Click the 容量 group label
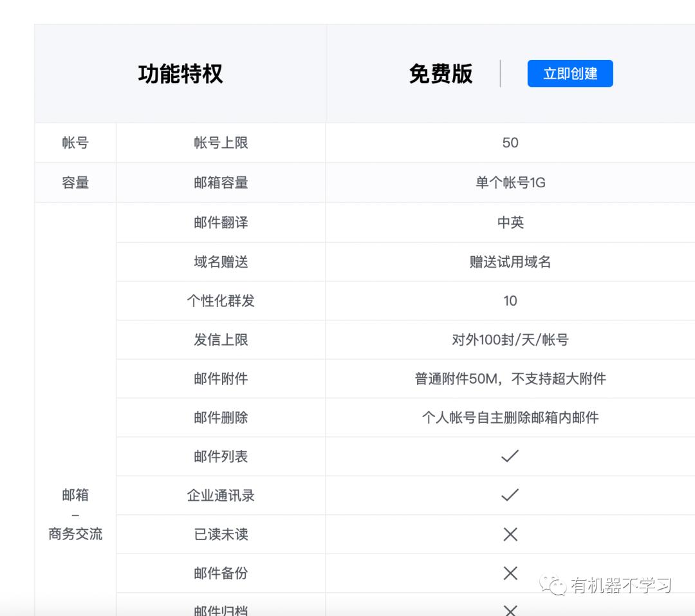This screenshot has height=616, width=695. pyautogui.click(x=75, y=182)
